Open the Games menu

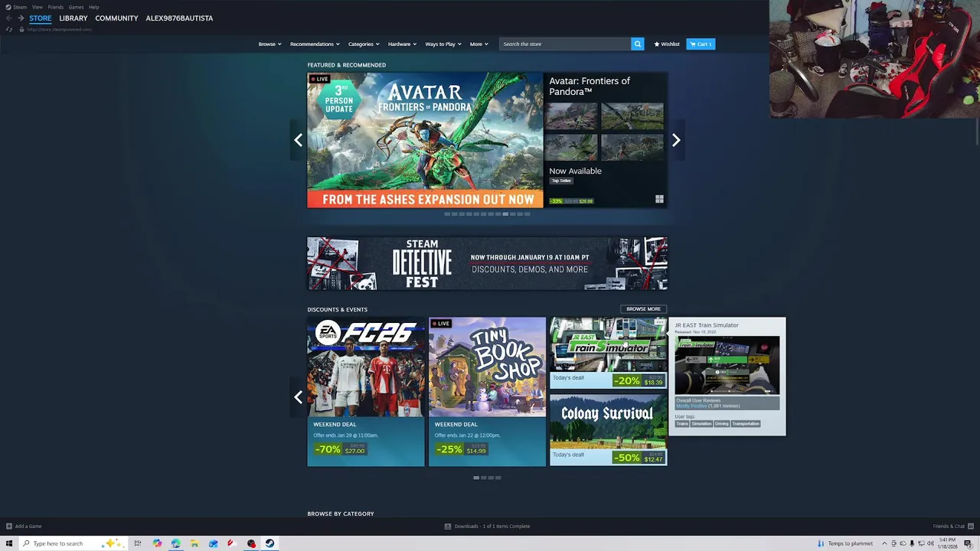[x=76, y=7]
